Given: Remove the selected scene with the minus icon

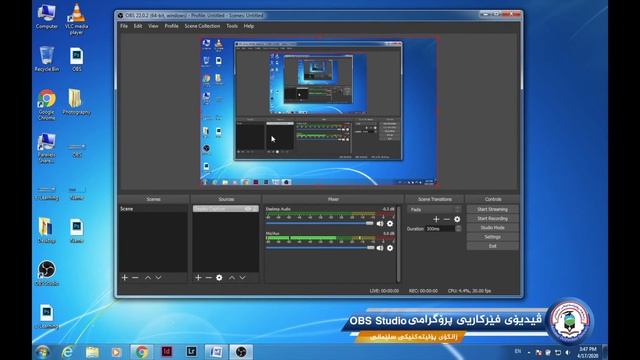Looking at the screenshot, I should [x=135, y=278].
